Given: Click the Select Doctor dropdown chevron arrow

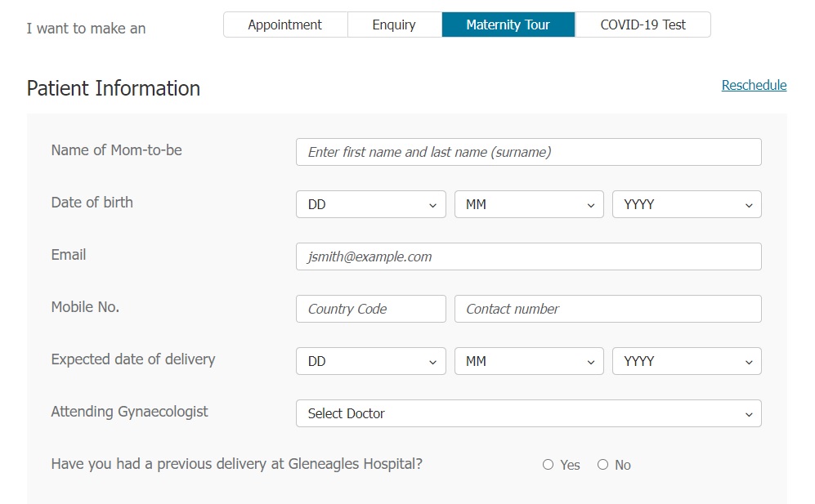Looking at the screenshot, I should 749,414.
